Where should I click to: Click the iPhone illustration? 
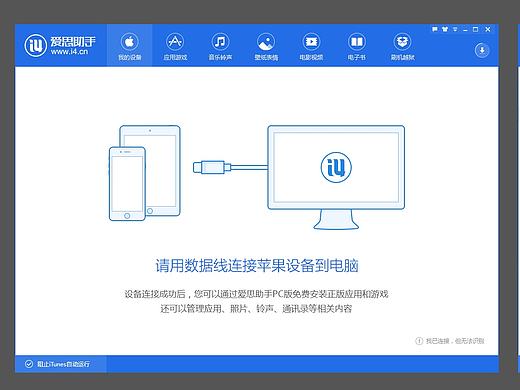(127, 184)
